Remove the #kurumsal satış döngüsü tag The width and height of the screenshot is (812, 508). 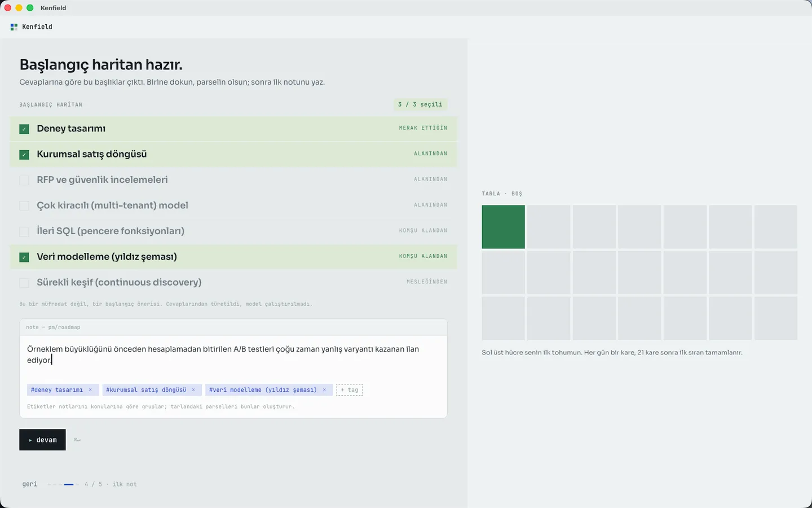click(193, 390)
